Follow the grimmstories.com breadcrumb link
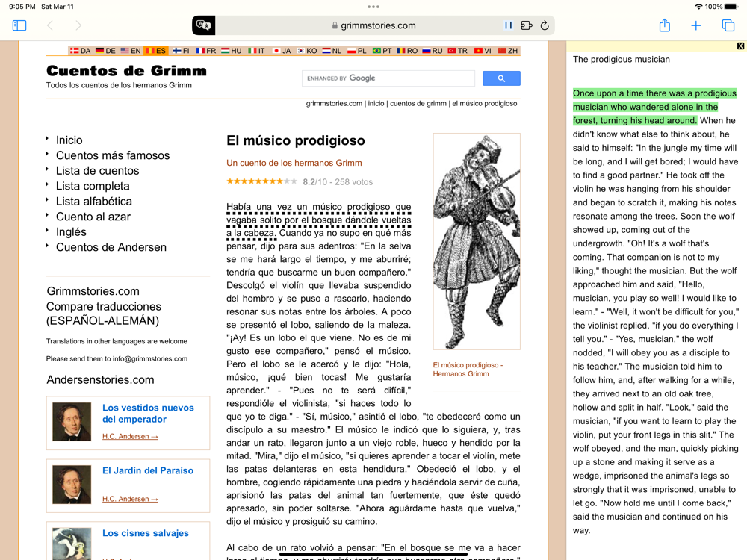 coord(334,103)
